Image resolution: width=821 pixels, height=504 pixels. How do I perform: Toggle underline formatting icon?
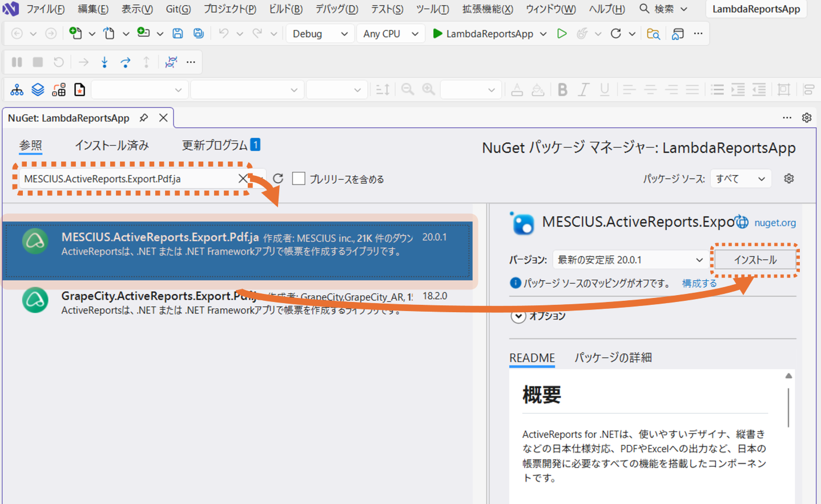click(x=605, y=90)
